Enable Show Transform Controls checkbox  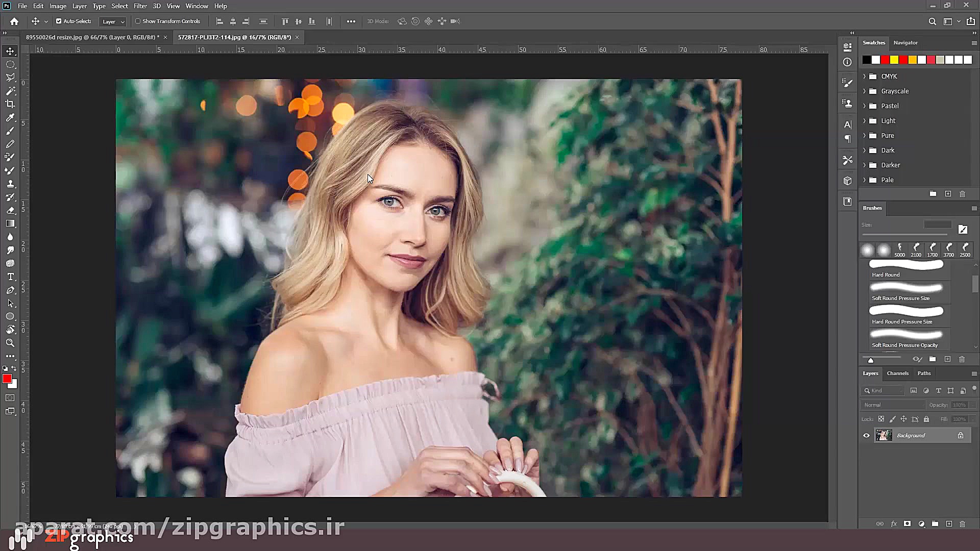pos(138,21)
